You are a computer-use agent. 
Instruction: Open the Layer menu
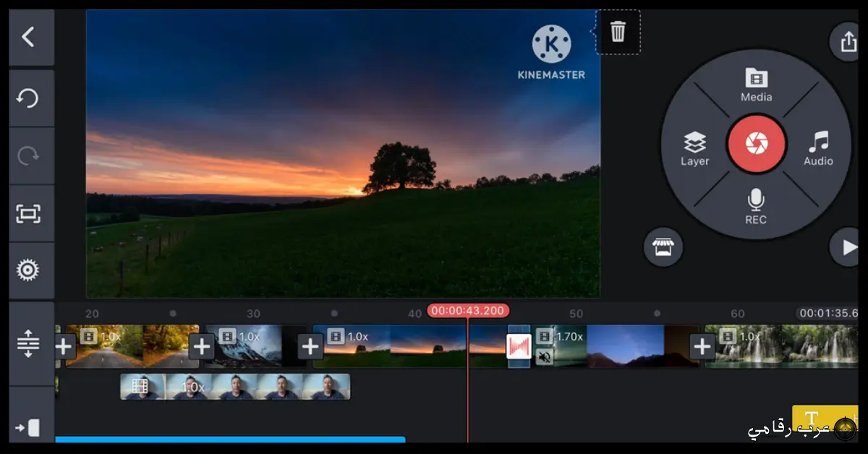694,149
